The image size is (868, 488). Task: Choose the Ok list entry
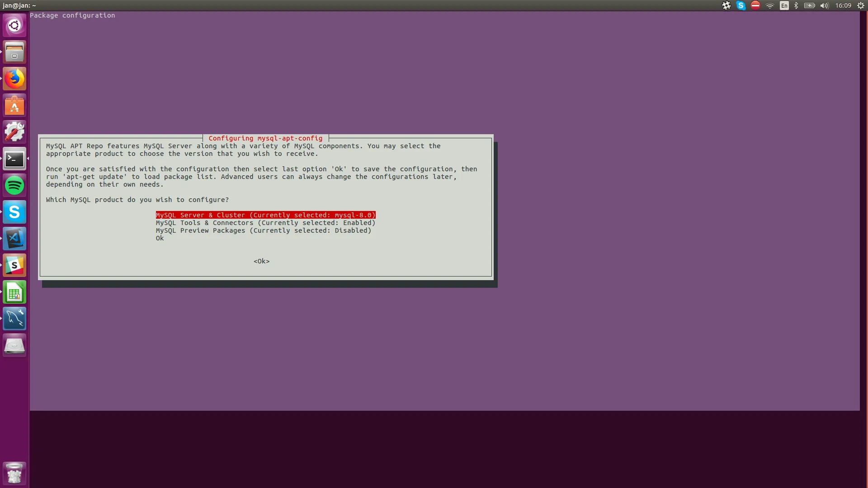point(160,238)
